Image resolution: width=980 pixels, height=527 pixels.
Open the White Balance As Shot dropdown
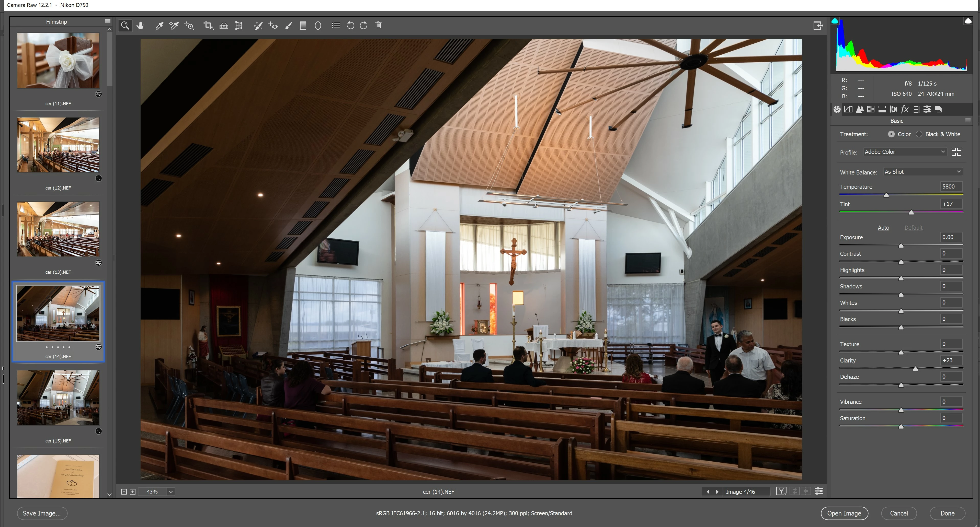pos(922,172)
